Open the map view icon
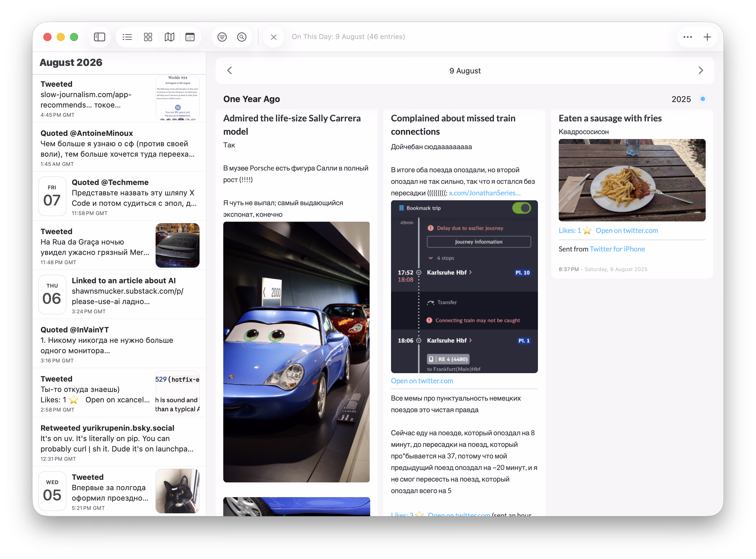756x559 pixels. 169,37
